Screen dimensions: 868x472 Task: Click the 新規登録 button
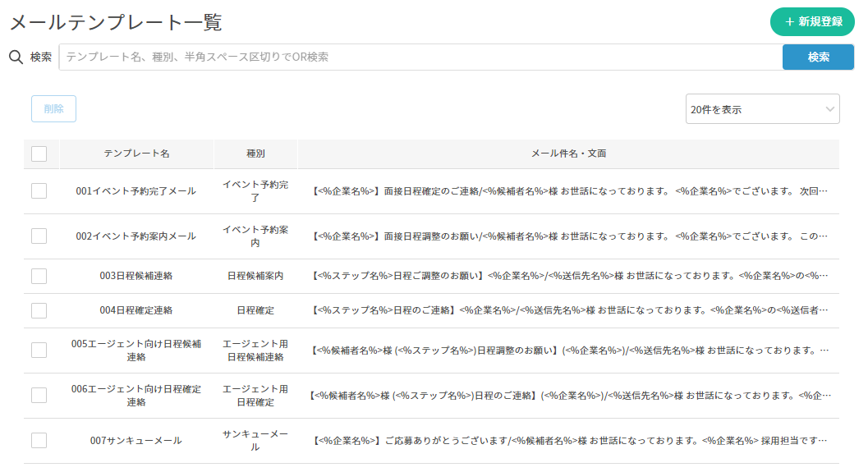coord(811,22)
